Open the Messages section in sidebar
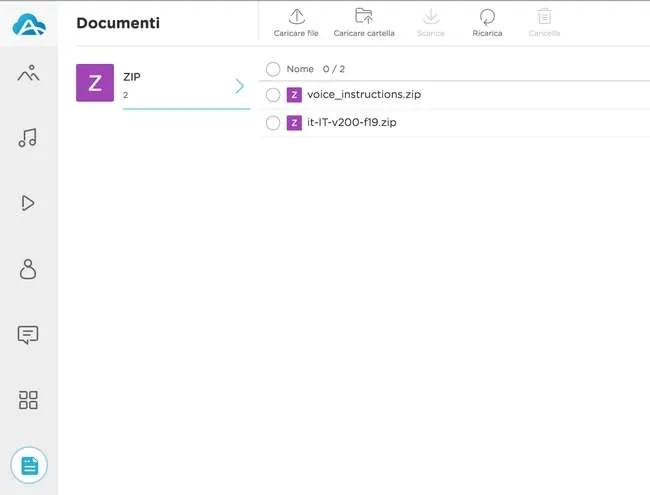650x495 pixels. (28, 335)
